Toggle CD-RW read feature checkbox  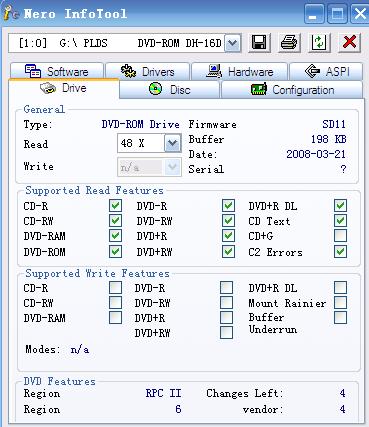(115, 221)
